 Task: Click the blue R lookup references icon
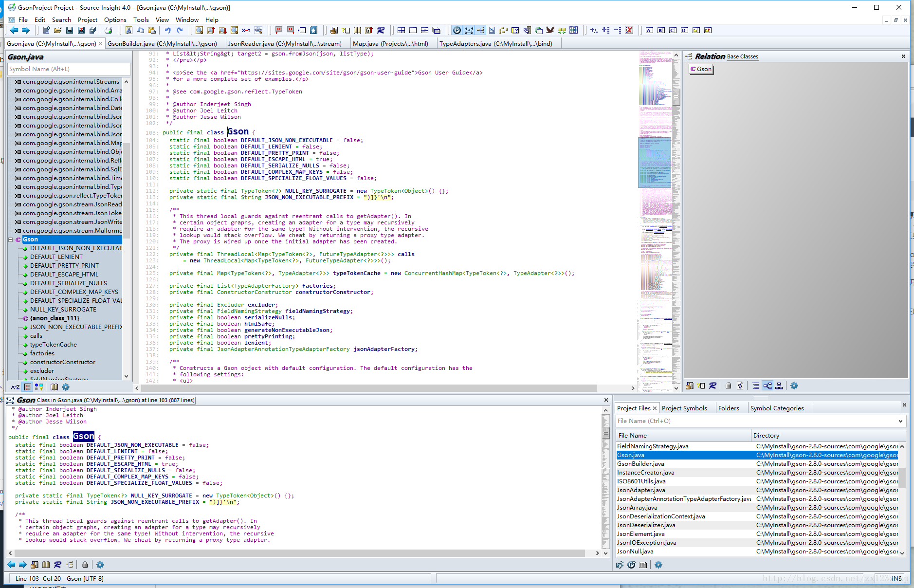pos(381,30)
